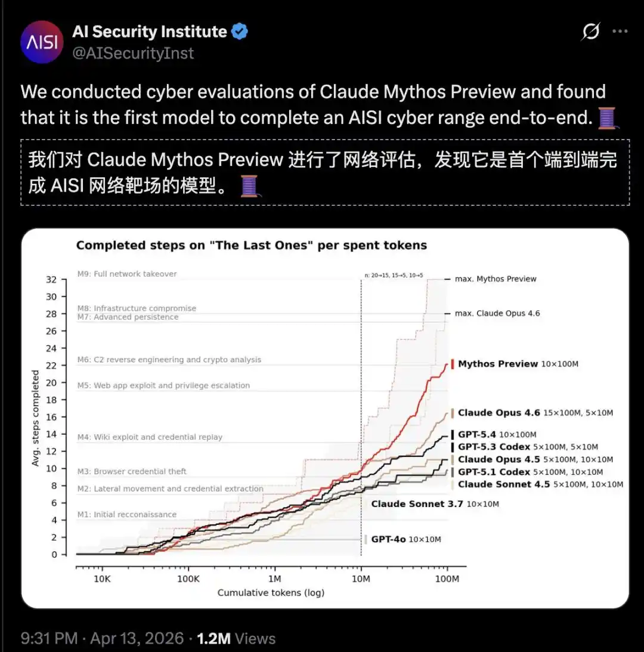This screenshot has height=652, width=644.
Task: Click the GPT-4o legend label
Action: [x=388, y=539]
